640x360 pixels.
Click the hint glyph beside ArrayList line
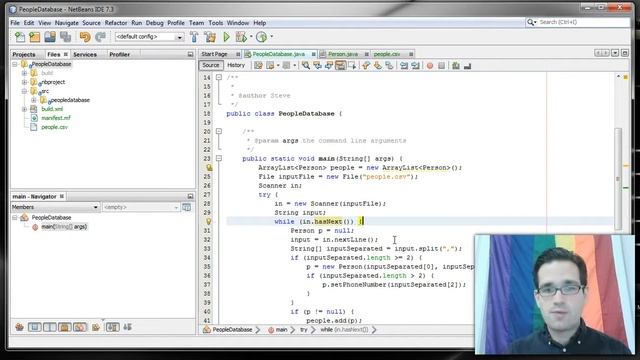(209, 167)
